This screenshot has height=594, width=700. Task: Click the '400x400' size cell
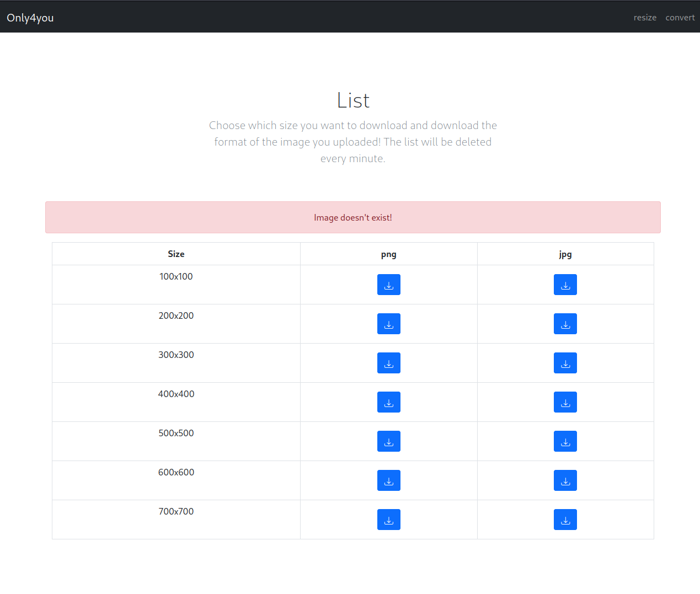(x=176, y=402)
